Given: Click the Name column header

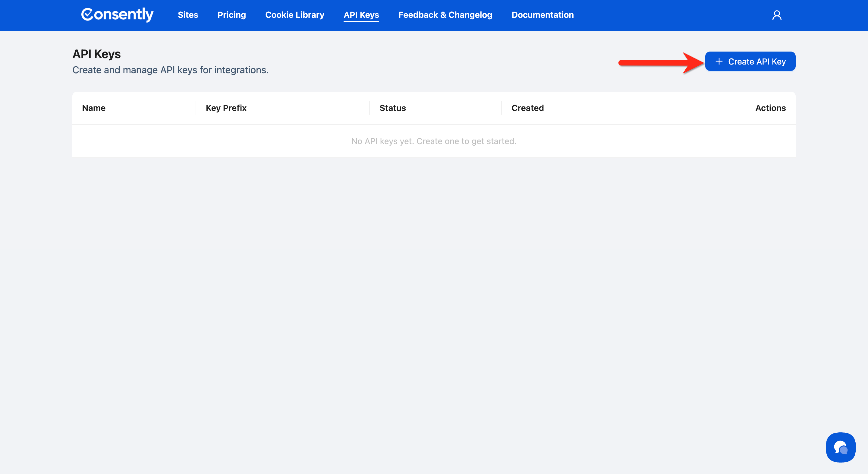Looking at the screenshot, I should click(x=94, y=108).
